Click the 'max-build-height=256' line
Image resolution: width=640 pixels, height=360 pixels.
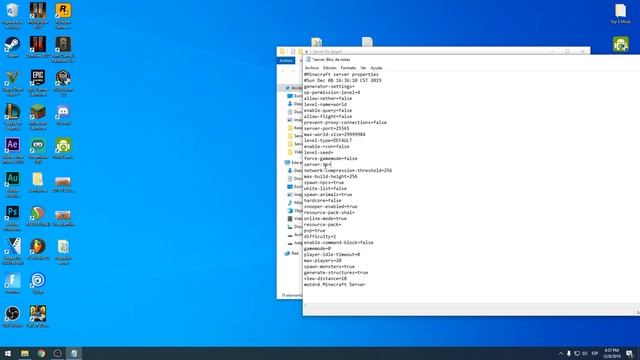click(331, 176)
